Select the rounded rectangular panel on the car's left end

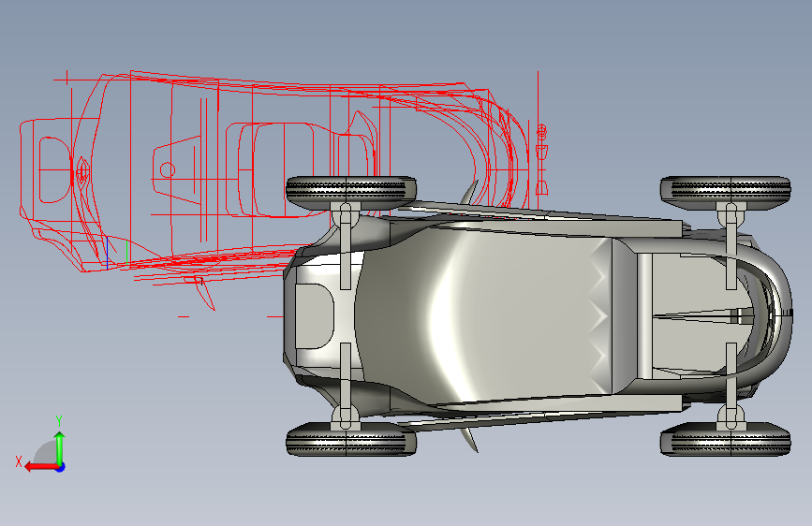click(x=315, y=315)
